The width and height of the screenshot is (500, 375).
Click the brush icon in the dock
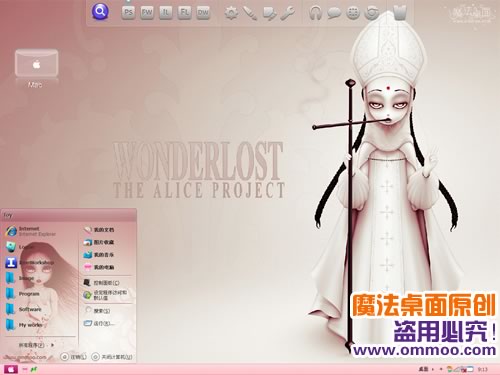click(250, 13)
